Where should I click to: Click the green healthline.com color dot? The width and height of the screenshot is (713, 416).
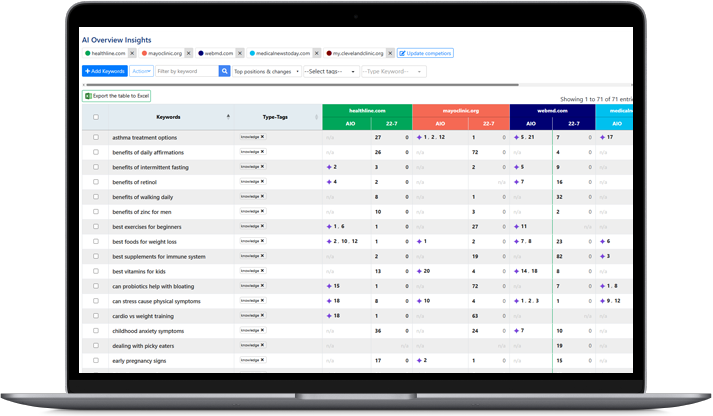tap(88, 53)
